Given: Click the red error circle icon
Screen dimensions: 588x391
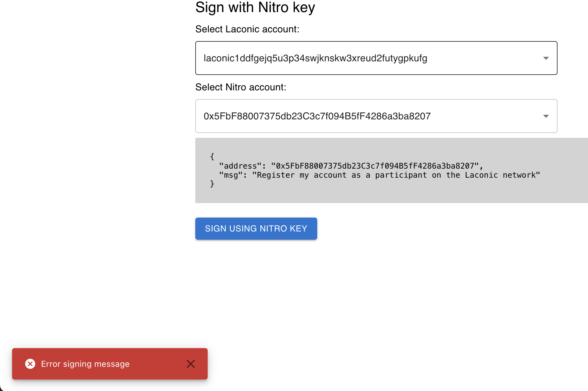Looking at the screenshot, I should (x=30, y=364).
